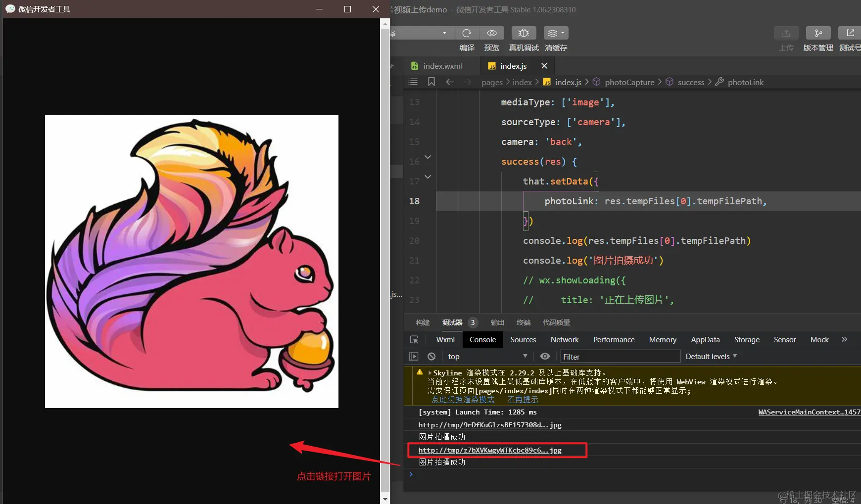
Task: Open version management branch icon
Action: (818, 33)
